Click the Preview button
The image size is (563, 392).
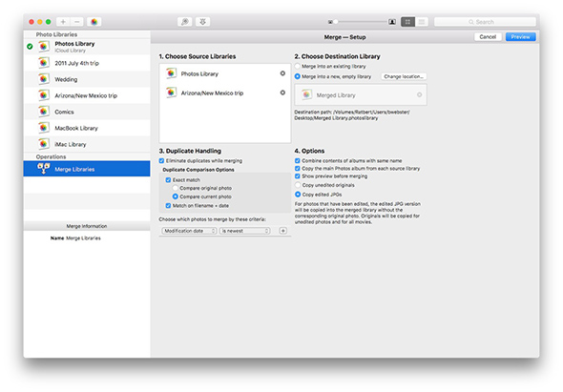click(x=521, y=37)
